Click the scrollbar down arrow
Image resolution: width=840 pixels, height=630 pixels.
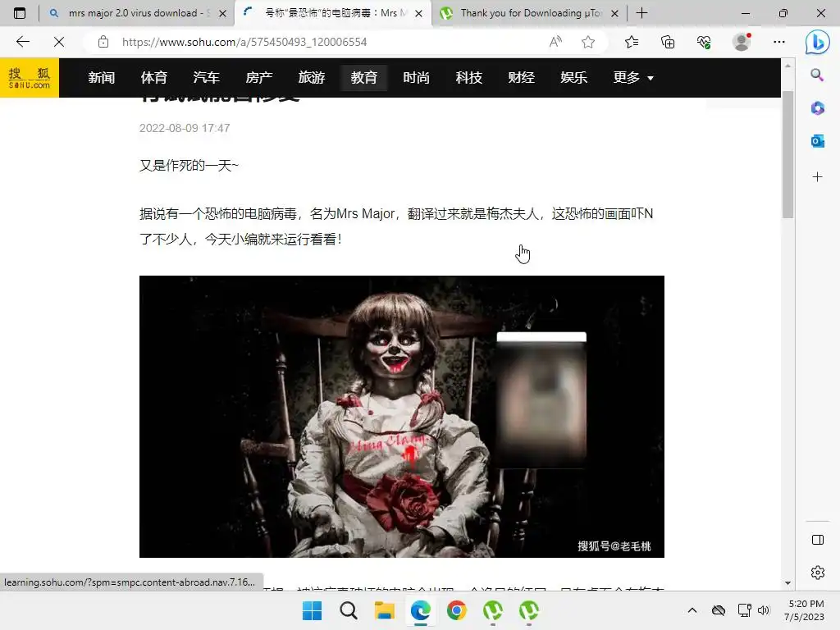(x=787, y=583)
